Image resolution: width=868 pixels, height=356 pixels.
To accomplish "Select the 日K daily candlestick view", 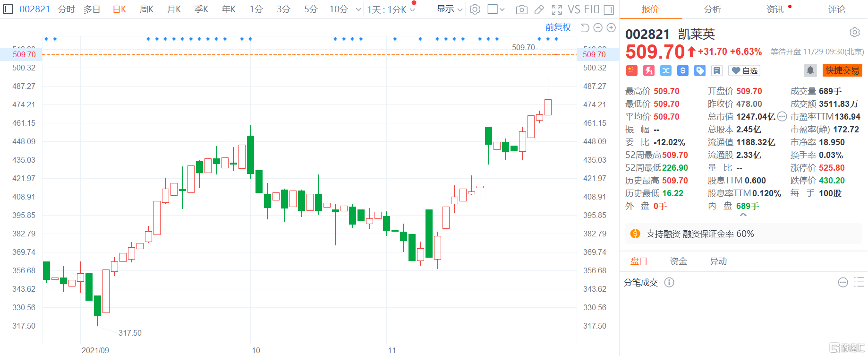I will (119, 9).
